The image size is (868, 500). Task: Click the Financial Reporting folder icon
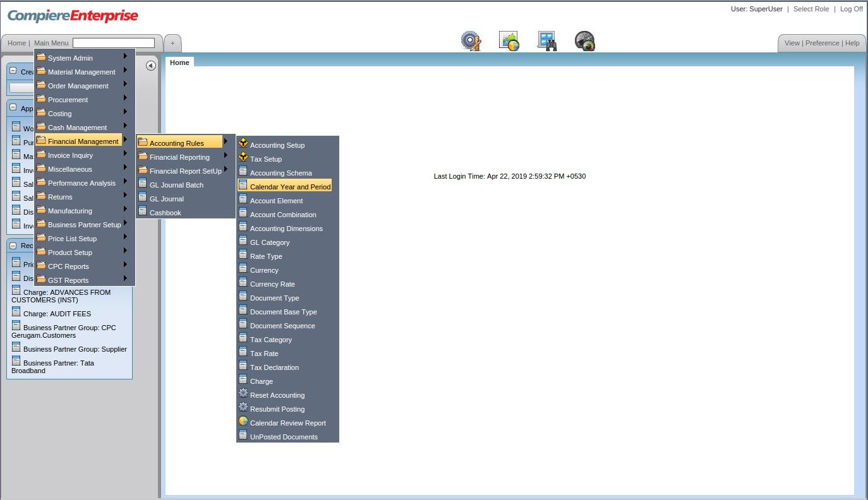click(x=143, y=156)
